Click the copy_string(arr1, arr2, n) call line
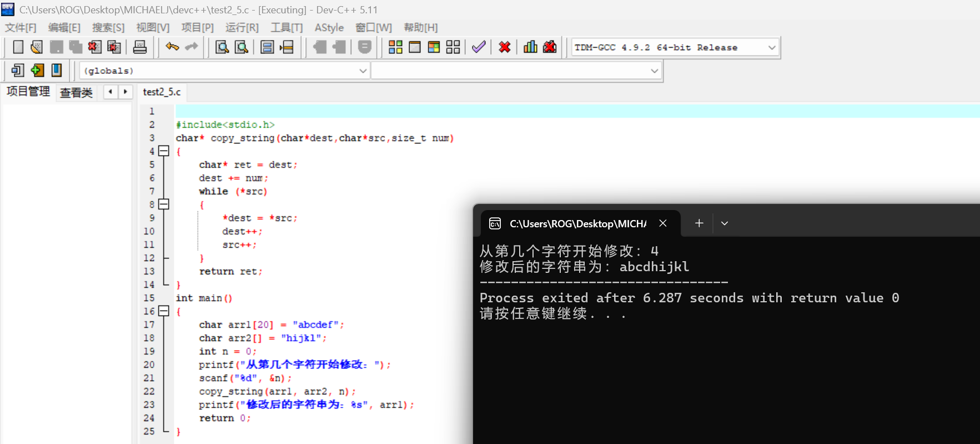980x444 pixels. tap(277, 391)
